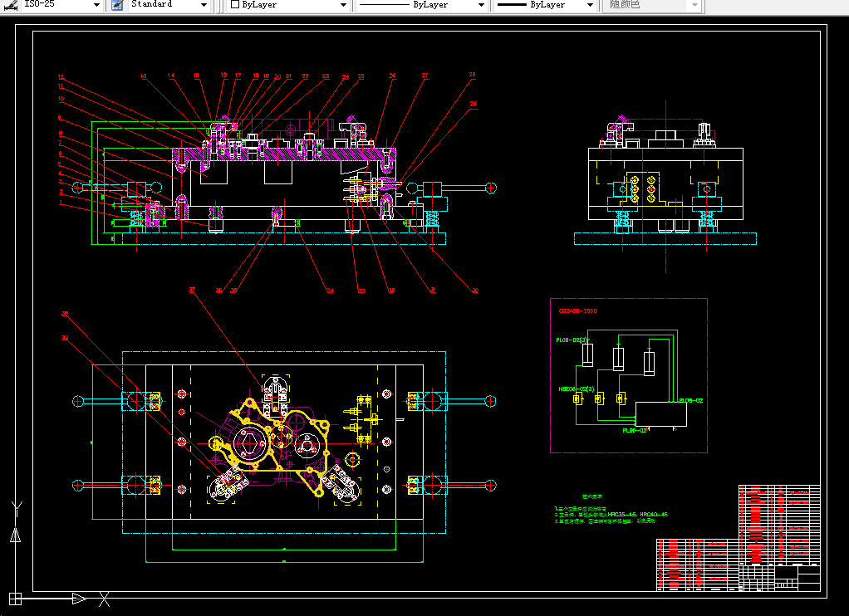Select balloon number 13 above the section view
This screenshot has height=616, width=849.
point(144,76)
